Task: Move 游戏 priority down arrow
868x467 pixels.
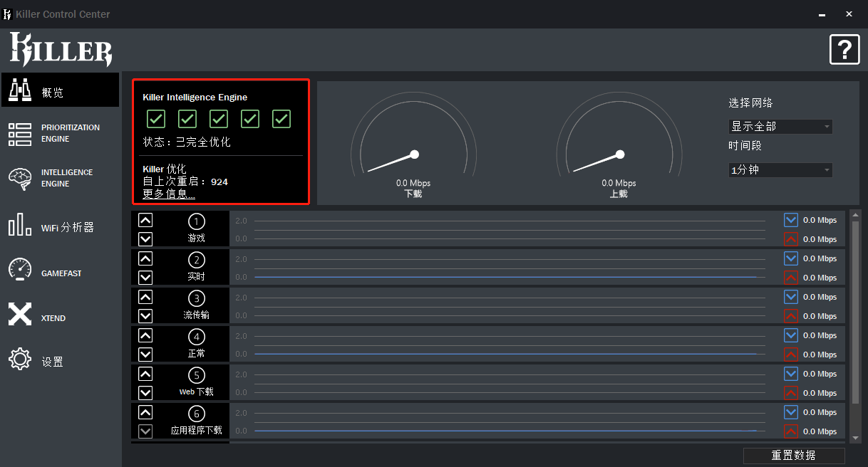Action: point(145,238)
